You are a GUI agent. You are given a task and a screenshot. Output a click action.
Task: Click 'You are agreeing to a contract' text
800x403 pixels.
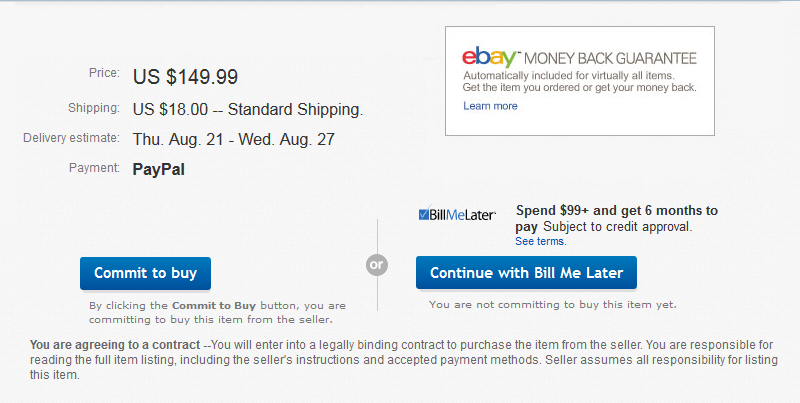[115, 345]
